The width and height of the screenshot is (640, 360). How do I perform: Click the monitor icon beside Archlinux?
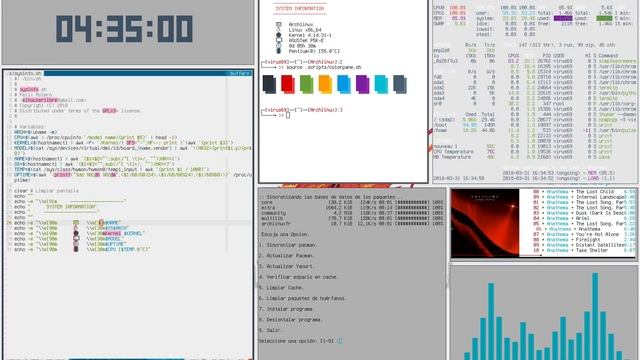tap(278, 24)
